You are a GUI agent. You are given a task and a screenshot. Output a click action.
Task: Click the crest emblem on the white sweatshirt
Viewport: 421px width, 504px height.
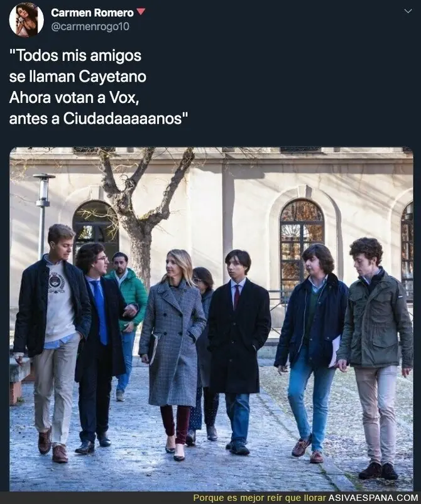(57, 282)
